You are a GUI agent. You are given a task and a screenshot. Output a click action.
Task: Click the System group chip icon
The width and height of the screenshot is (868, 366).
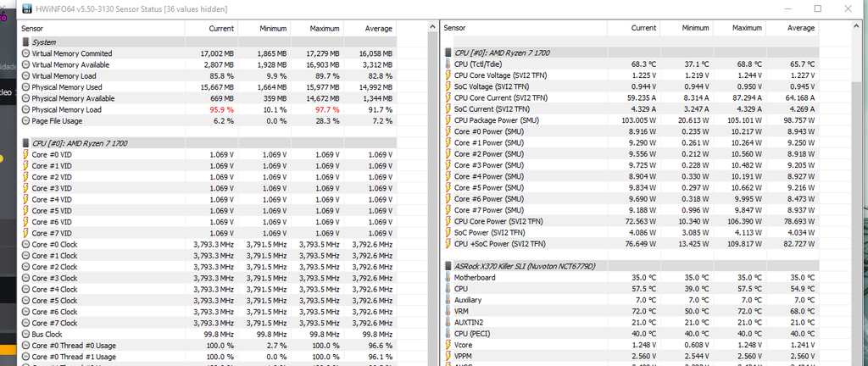pyautogui.click(x=25, y=42)
